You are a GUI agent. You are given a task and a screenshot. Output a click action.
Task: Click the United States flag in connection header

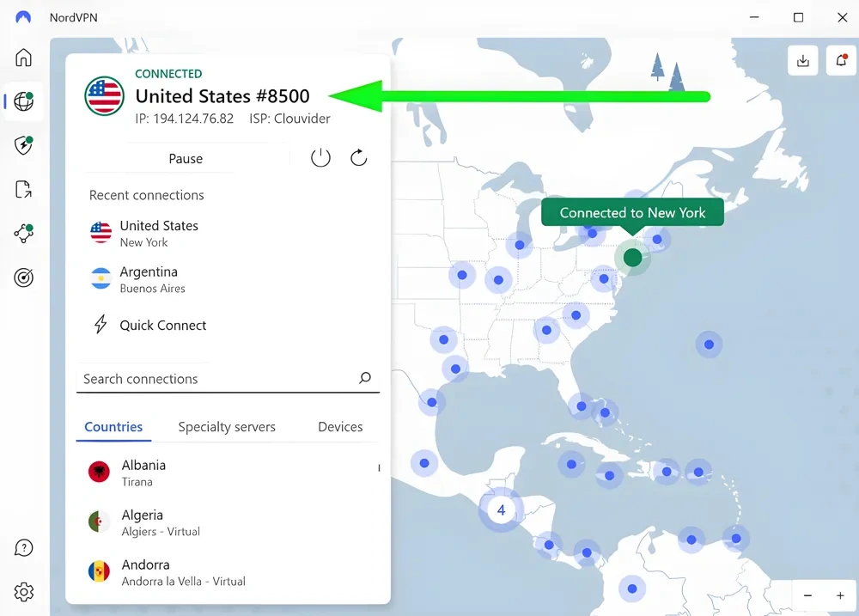(x=104, y=96)
